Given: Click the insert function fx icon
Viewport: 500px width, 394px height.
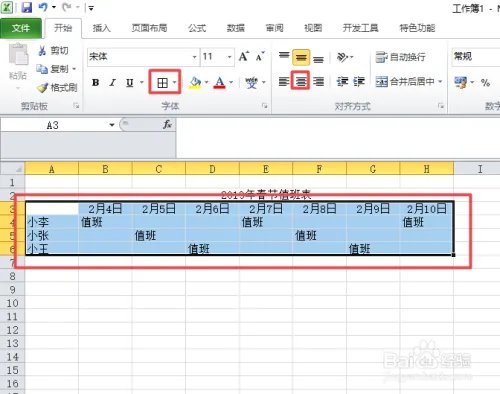Looking at the screenshot, I should pos(167,125).
